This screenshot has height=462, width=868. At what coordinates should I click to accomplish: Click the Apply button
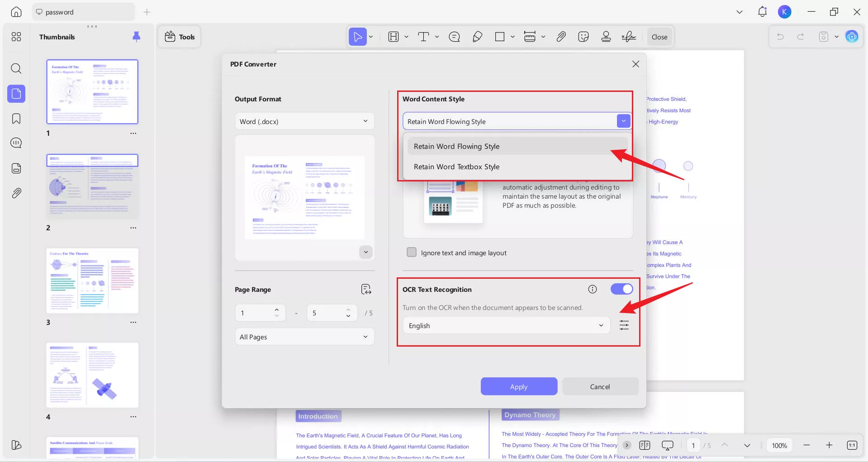pyautogui.click(x=519, y=386)
